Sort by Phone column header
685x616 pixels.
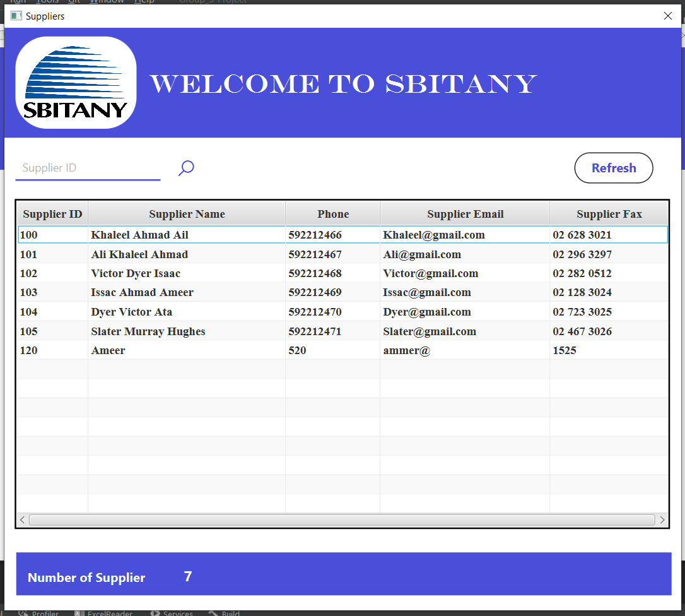333,214
